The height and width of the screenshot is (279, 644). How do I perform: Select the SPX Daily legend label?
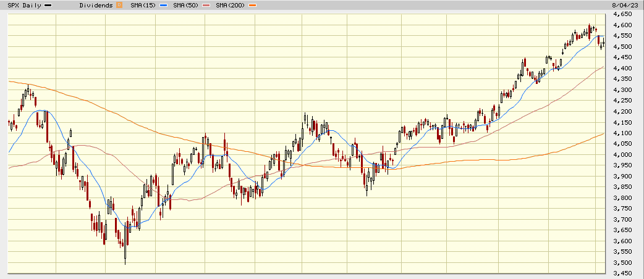click(23, 5)
